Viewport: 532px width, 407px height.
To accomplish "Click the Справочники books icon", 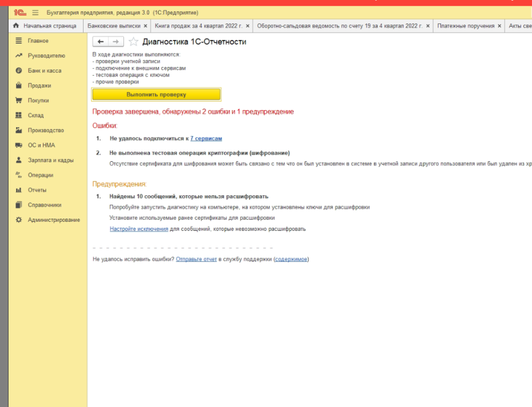I will coord(19,205).
